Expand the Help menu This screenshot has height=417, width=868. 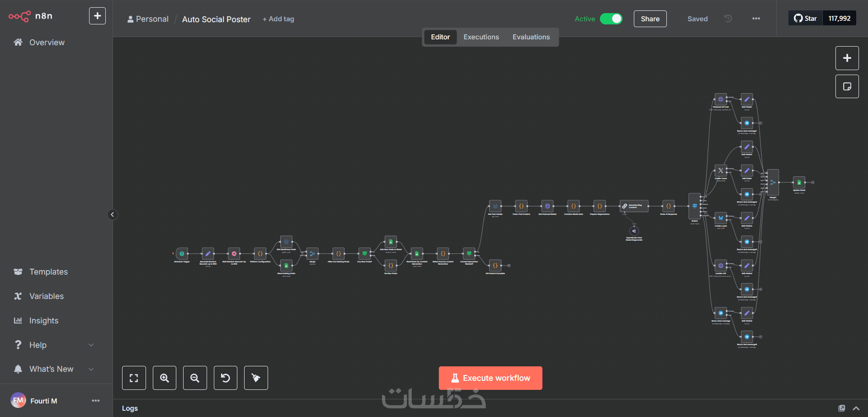[54, 345]
